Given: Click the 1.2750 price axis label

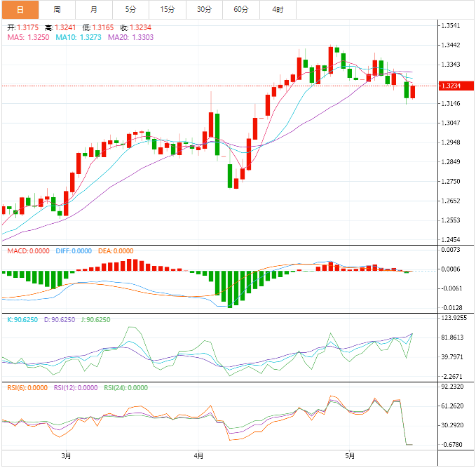Looking at the screenshot, I should pos(451,182).
